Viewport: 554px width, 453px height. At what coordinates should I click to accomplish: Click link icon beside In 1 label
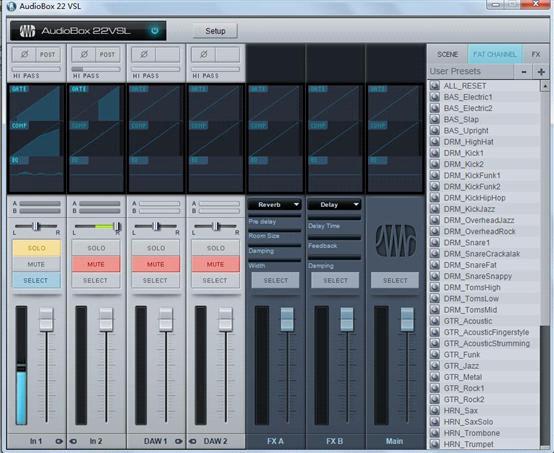(x=59, y=441)
